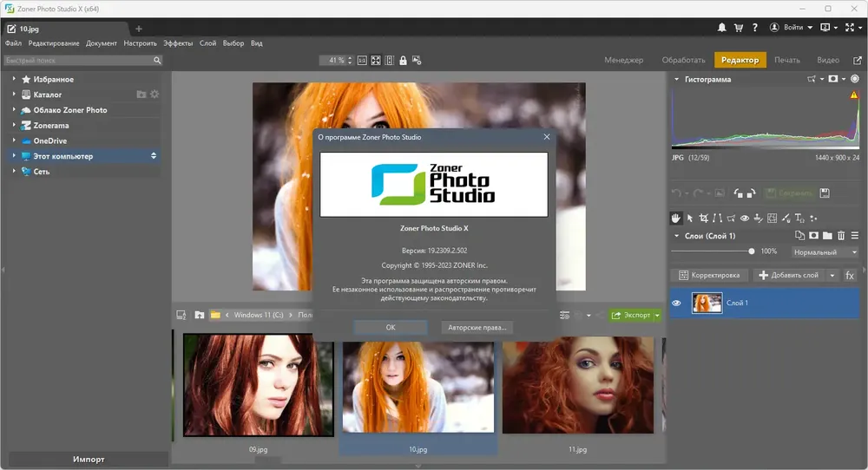Expand Этот компьютер tree node
Image resolution: width=868 pixels, height=470 pixels.
14,156
